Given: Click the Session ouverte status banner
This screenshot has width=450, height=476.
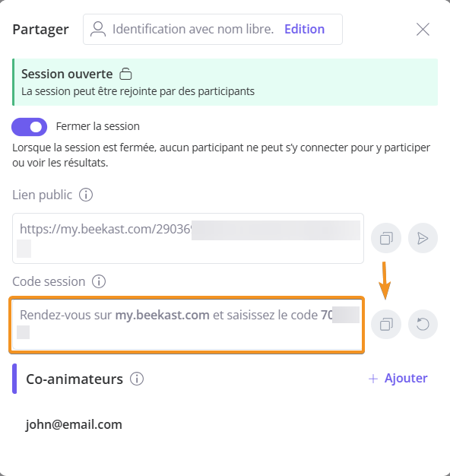Looking at the screenshot, I should (225, 82).
